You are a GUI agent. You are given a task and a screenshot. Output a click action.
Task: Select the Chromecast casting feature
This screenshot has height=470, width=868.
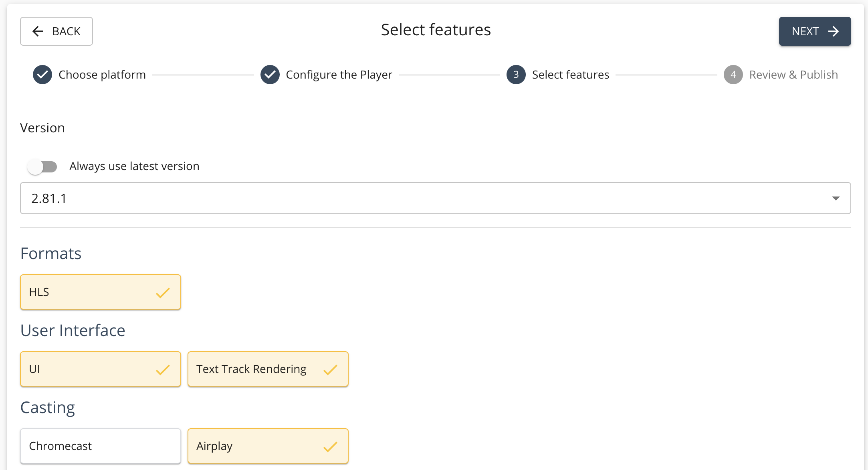(100, 446)
